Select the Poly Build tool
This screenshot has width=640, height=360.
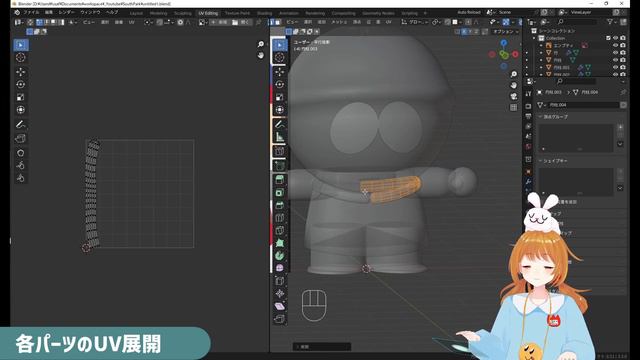[x=280, y=243]
